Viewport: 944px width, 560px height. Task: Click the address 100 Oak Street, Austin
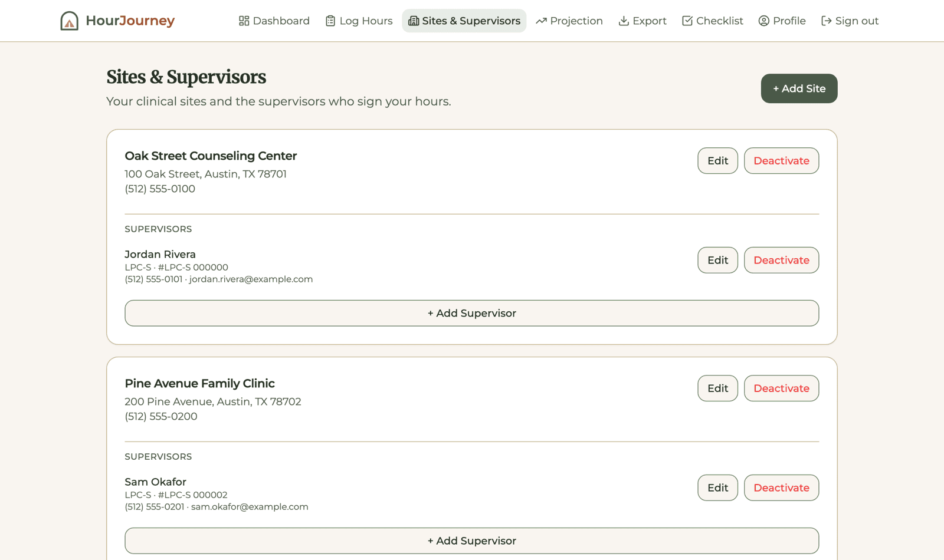click(205, 174)
